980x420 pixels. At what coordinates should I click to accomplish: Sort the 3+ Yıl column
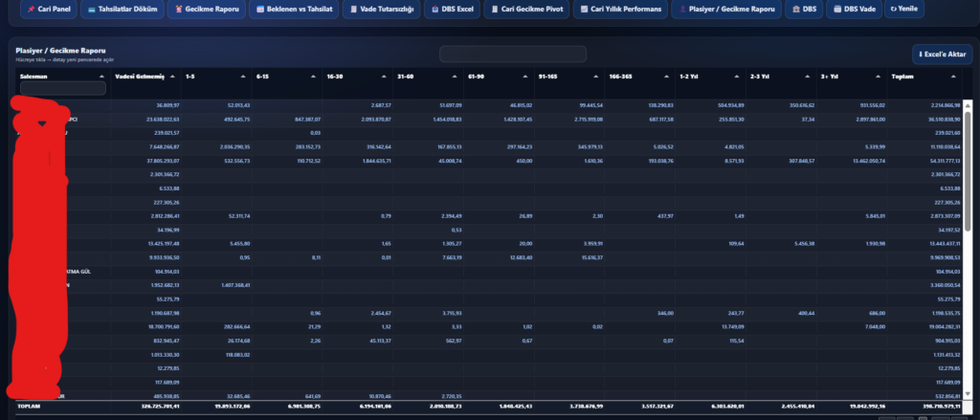click(879, 77)
